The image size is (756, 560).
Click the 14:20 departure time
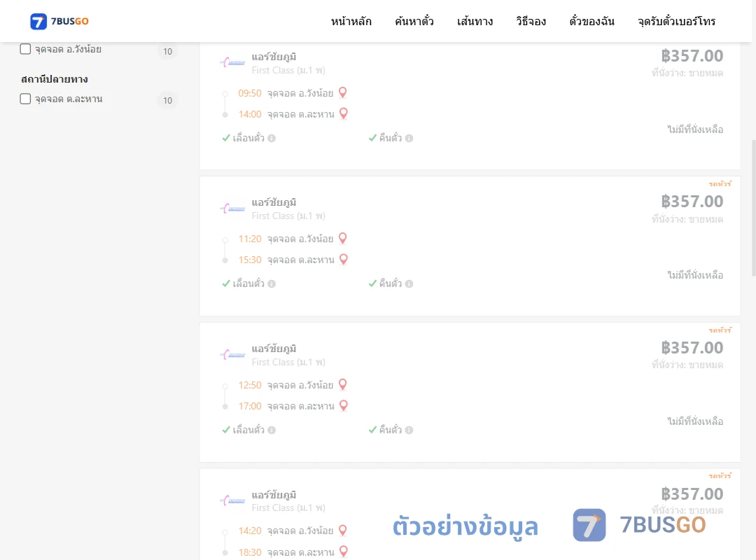[x=250, y=531]
